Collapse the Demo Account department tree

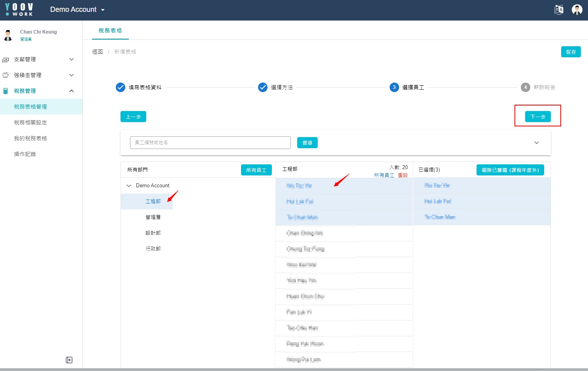point(129,186)
